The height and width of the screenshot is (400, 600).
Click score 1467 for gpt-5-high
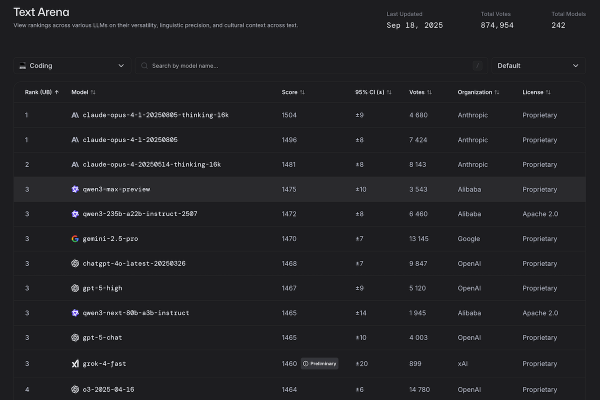click(x=289, y=288)
